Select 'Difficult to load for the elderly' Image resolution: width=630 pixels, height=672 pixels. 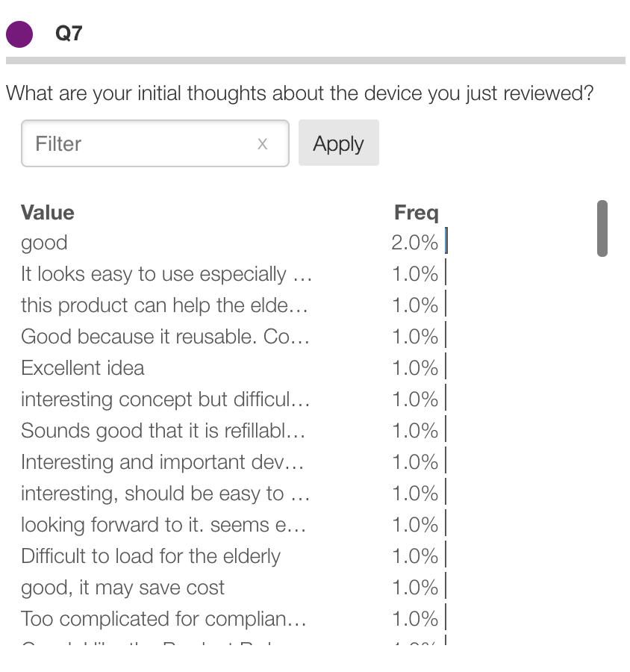pos(151,556)
